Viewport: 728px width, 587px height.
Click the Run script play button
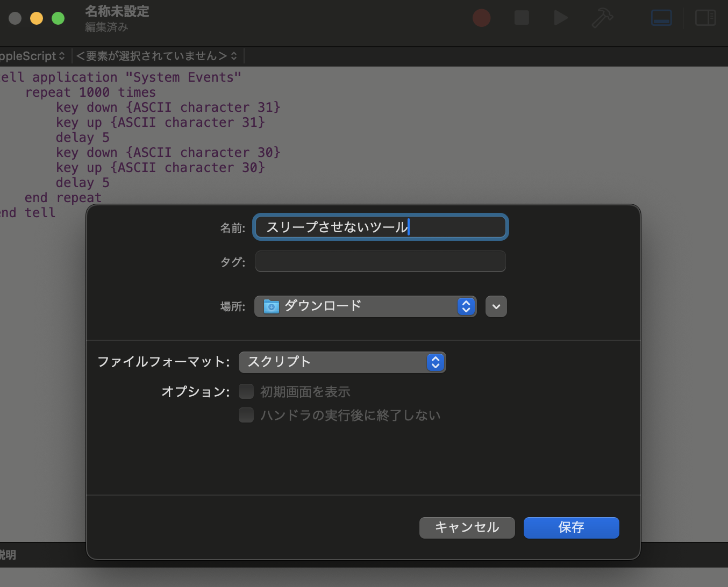561,18
